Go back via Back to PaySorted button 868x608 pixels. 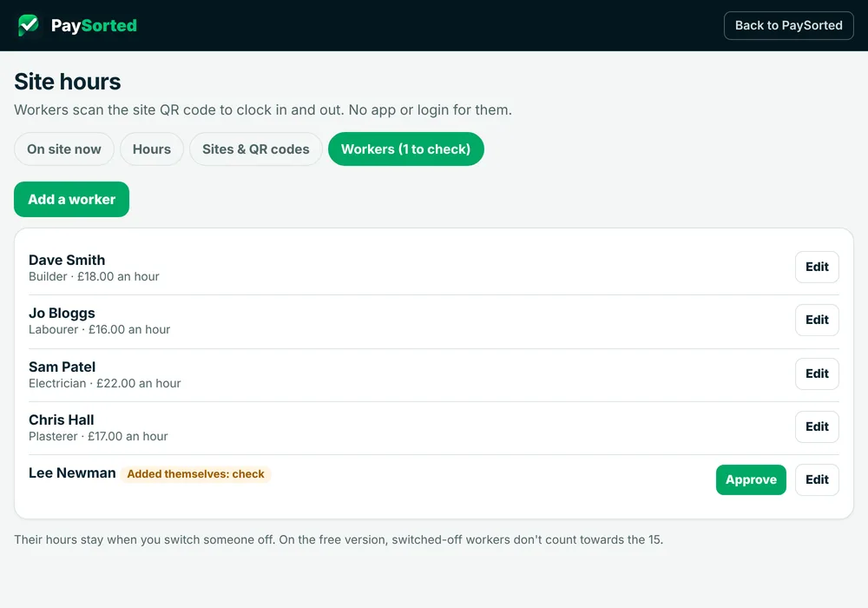(x=788, y=25)
